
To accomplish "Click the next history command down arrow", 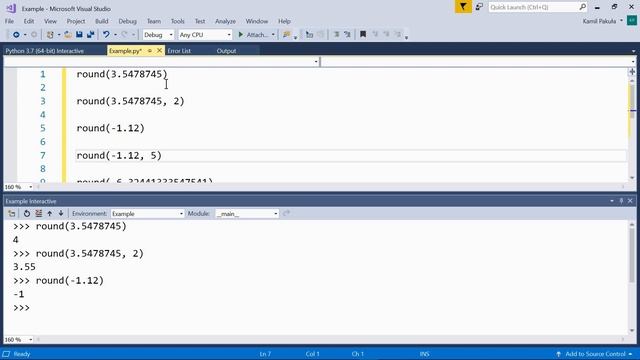I will (x=61, y=213).
